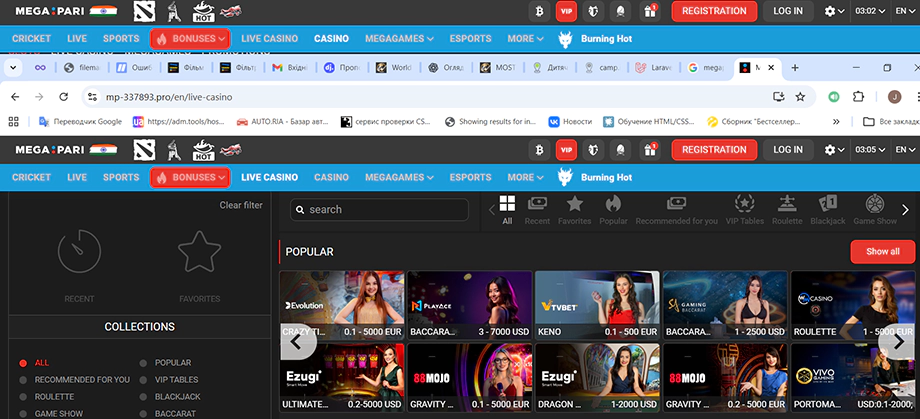Open the tab search dropdown arrow in browser
The width and height of the screenshot is (920, 419).
coord(14,68)
